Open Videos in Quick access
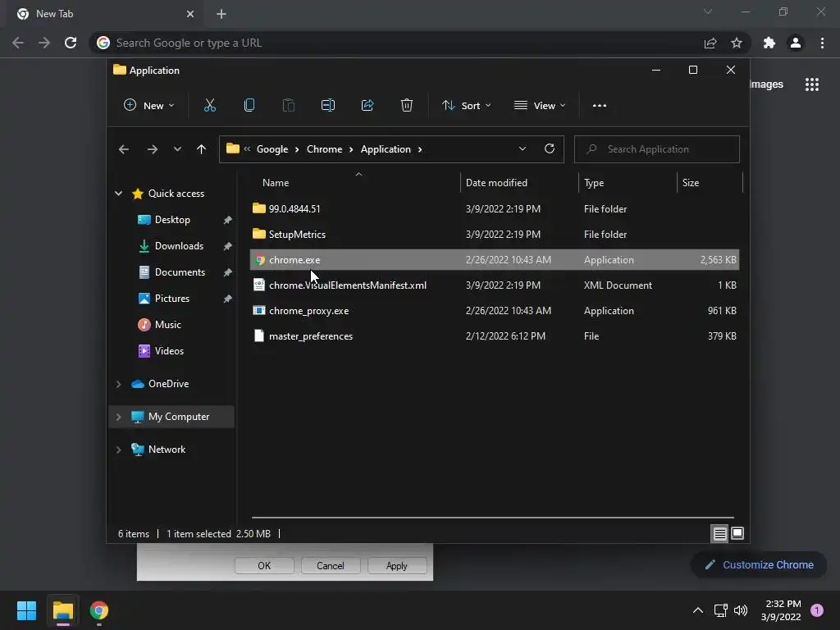 pos(169,351)
